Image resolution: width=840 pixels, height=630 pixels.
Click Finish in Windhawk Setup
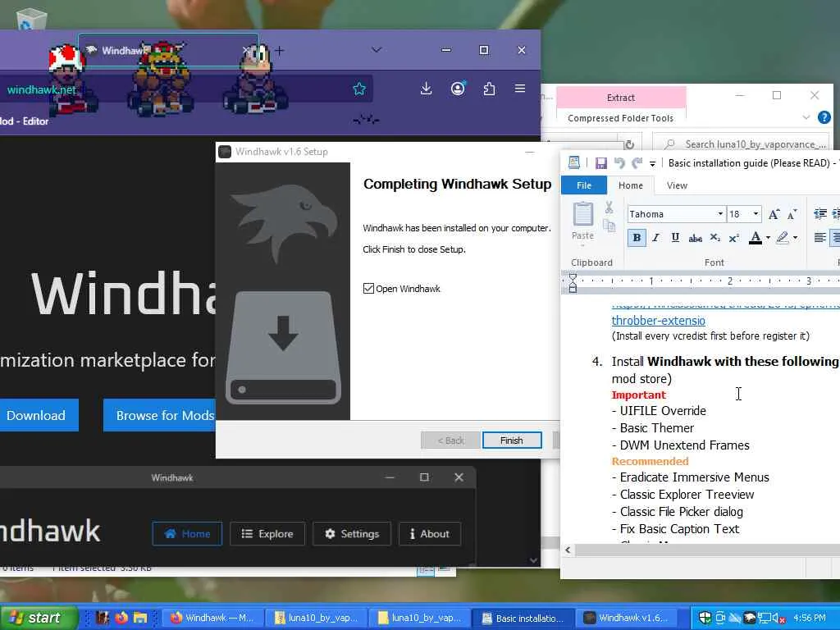click(x=512, y=441)
